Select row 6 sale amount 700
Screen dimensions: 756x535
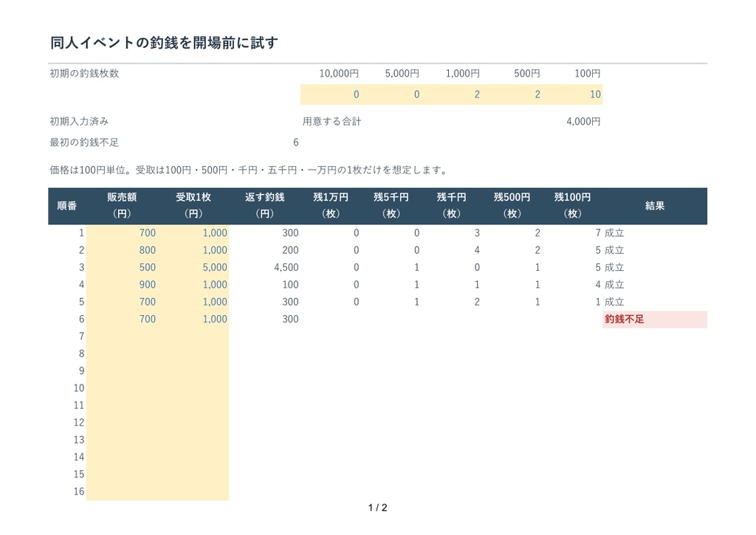coord(122,320)
